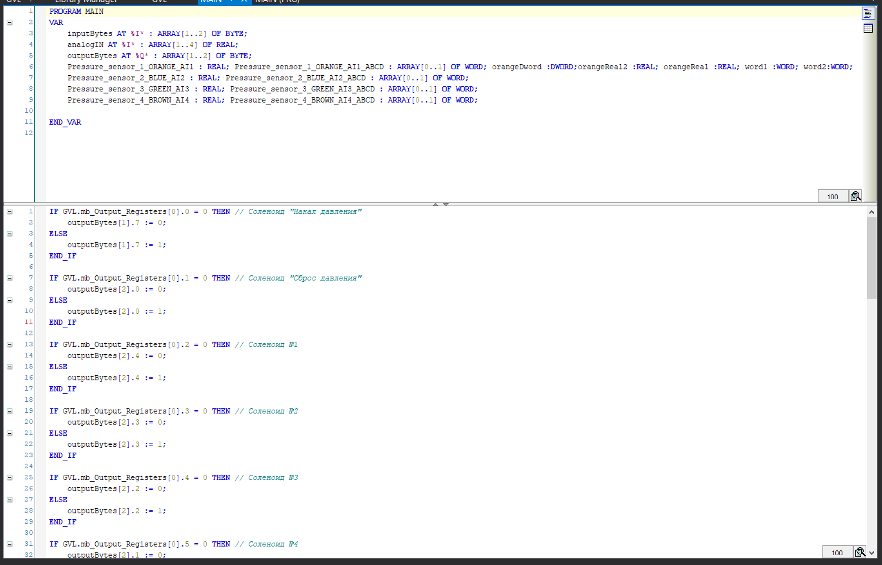Viewport: 882px width, 565px height.
Task: Click comment Соленоид №2
Action: tap(266, 411)
